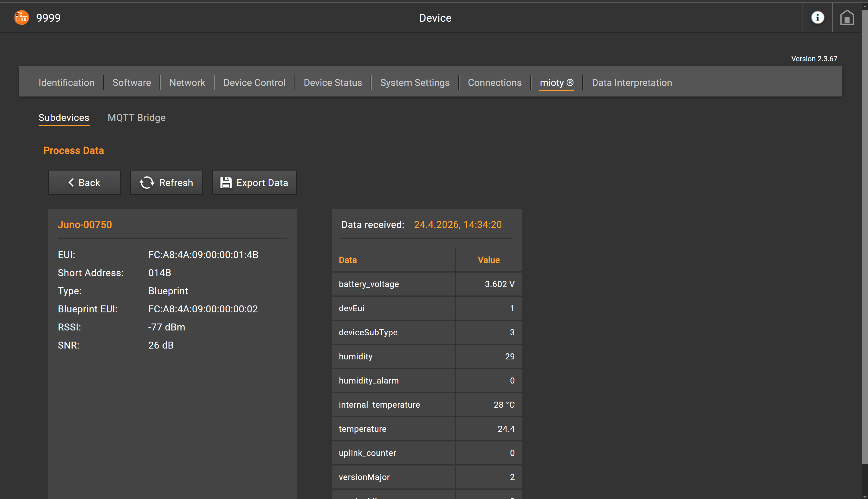Screen dimensions: 868x499
Task: Click the EUI value FC:A8:4A:09:00:00:01:4B
Action: [203, 255]
